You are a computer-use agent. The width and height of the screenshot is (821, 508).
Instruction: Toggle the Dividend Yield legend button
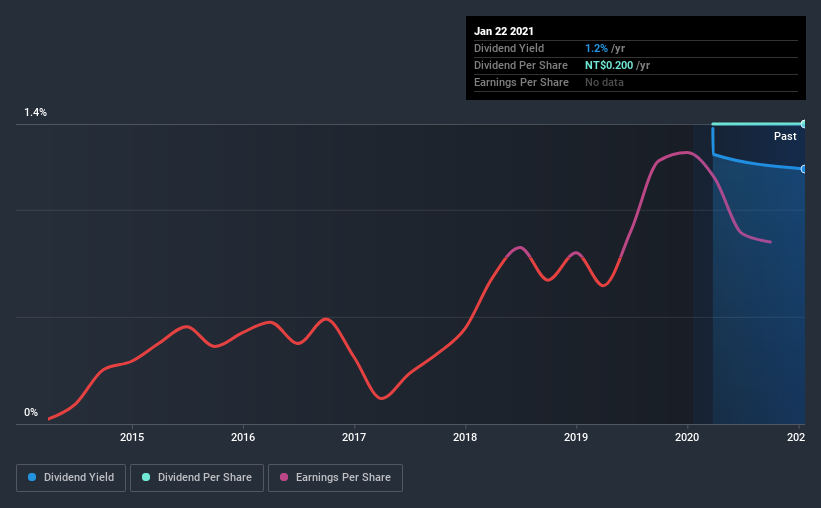click(x=71, y=478)
